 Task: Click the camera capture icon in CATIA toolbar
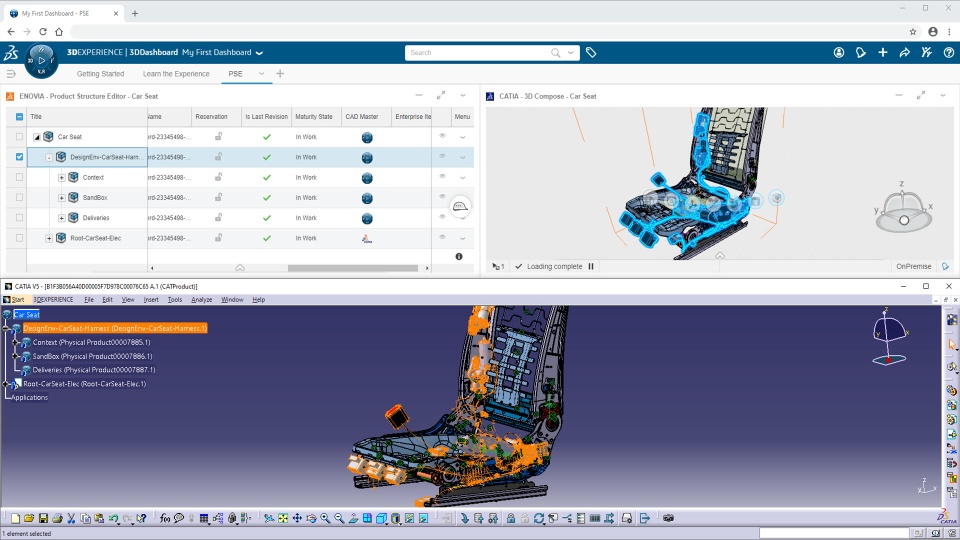(x=669, y=519)
